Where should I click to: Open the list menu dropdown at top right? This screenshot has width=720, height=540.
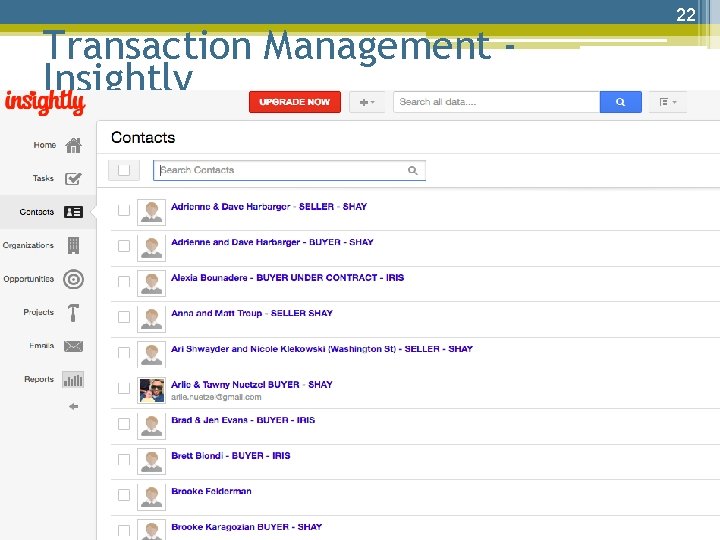pos(668,102)
